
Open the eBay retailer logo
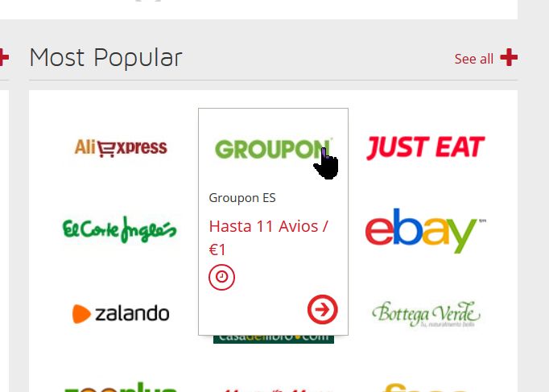(425, 230)
